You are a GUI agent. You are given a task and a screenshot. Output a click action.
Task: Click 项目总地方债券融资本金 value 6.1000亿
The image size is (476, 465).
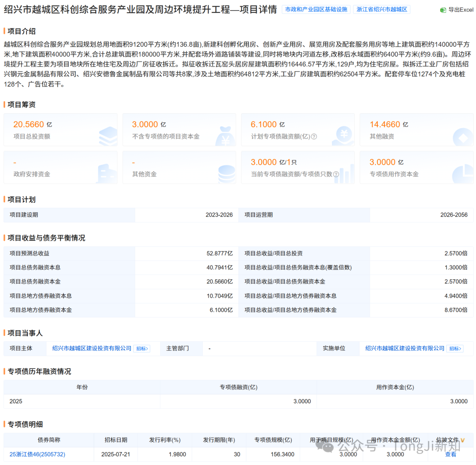click(x=221, y=310)
